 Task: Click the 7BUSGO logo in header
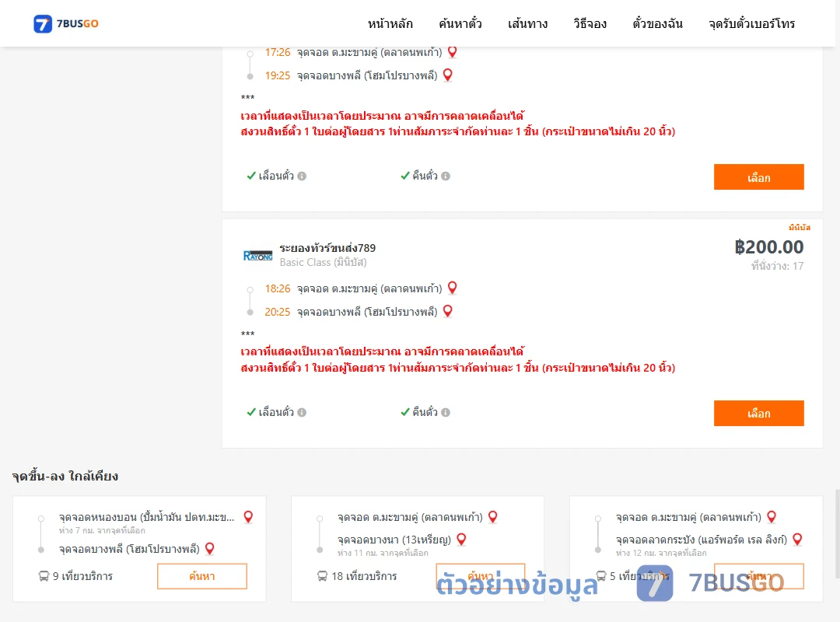(x=66, y=23)
